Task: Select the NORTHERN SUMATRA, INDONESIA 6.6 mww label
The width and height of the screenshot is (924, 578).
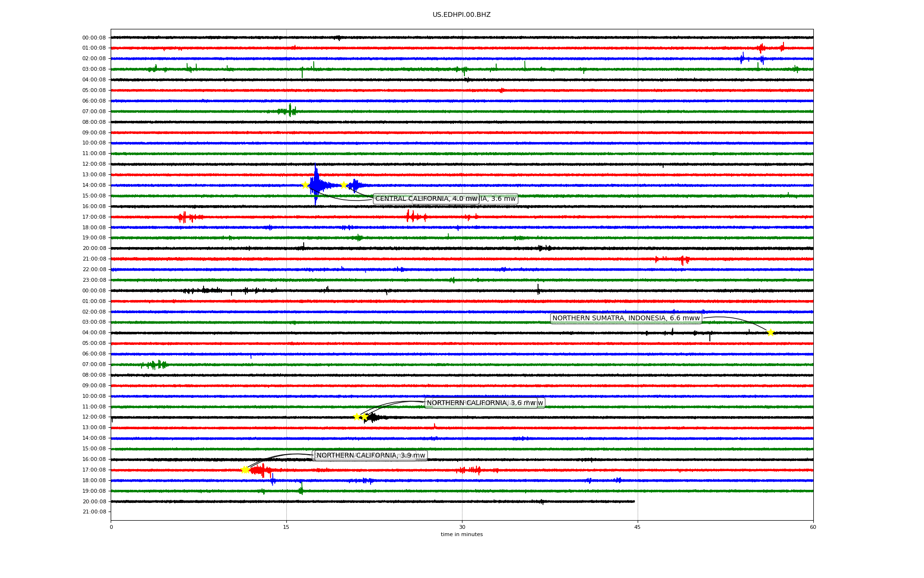Action: click(626, 318)
